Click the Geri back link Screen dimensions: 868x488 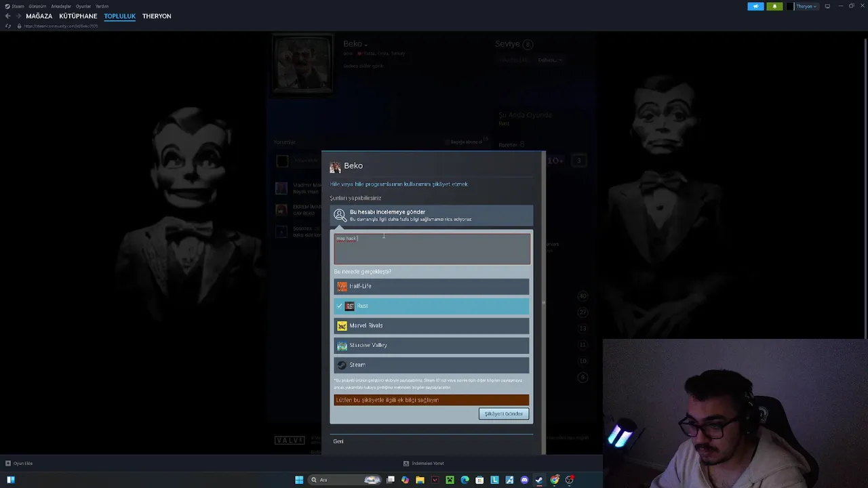(338, 441)
